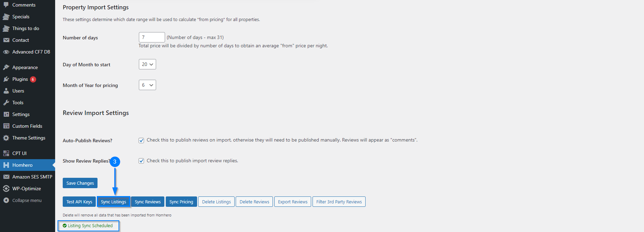Click the Appearance paintbrush icon

6,67
